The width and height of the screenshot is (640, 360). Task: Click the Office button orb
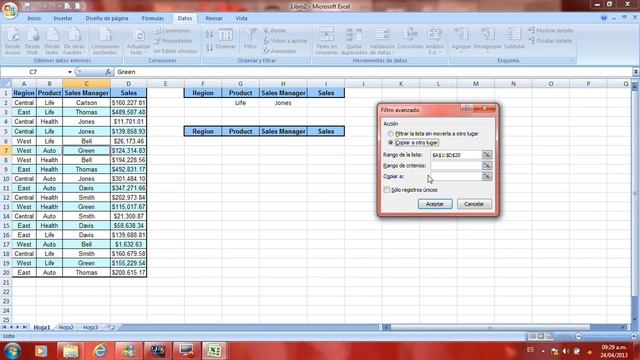click(10, 10)
